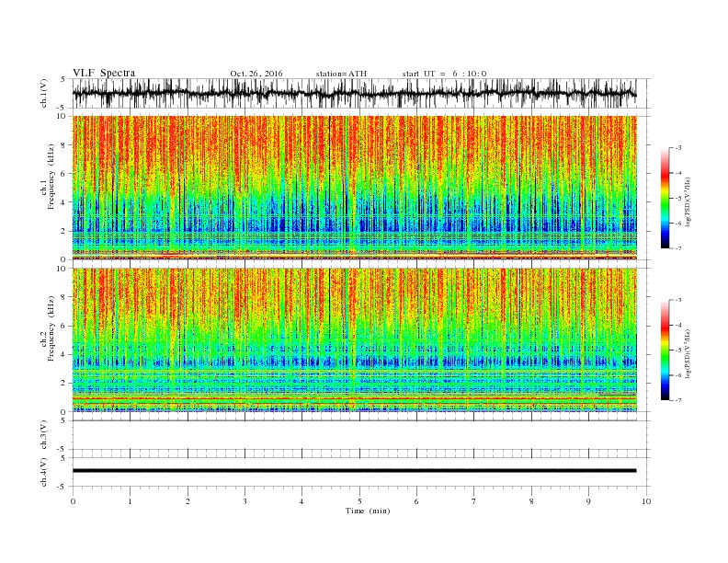The height and width of the screenshot is (563, 728).
Task: Click inside the ch.2 spectrogram panel
Action: [355, 339]
